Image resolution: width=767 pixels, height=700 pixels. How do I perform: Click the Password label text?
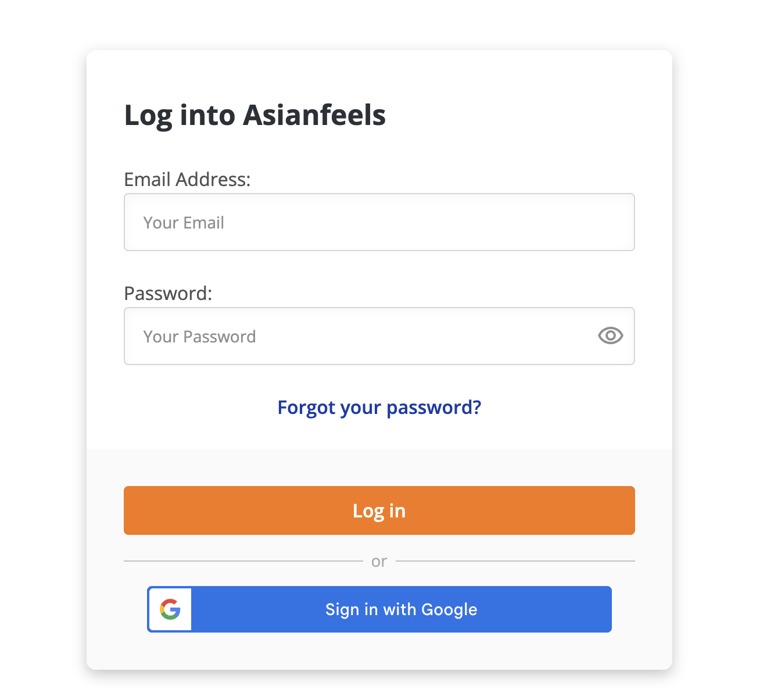pos(168,294)
